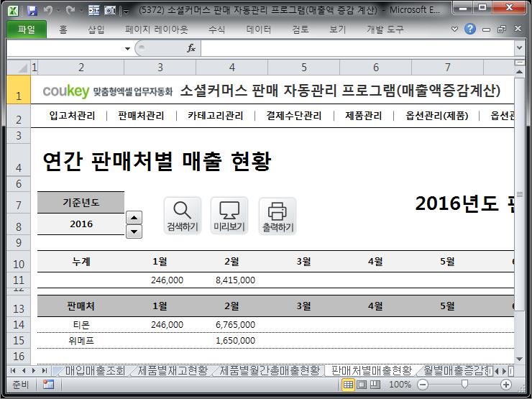Click vertical scrollbar down arrow
Screen dimensions: 532x399
point(520,359)
